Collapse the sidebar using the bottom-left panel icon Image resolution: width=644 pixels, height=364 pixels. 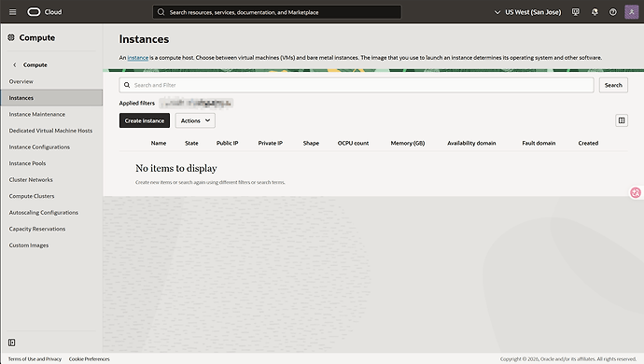pyautogui.click(x=11, y=343)
